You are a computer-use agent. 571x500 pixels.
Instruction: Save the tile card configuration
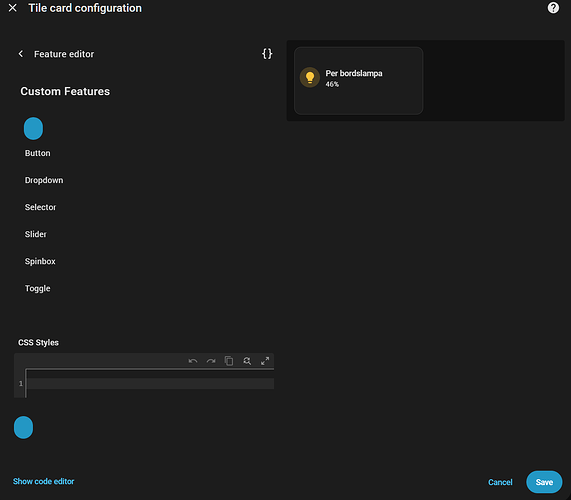coord(544,482)
